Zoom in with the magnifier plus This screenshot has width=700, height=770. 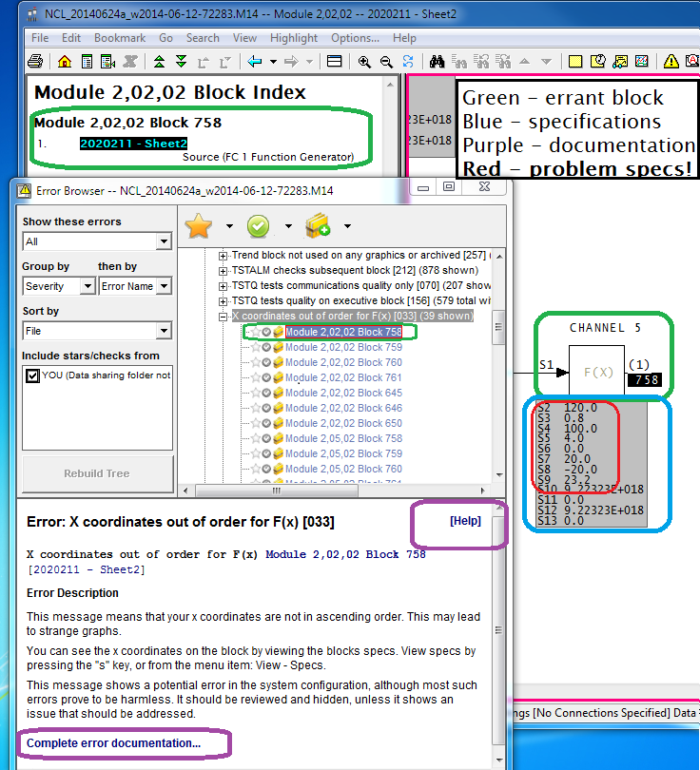tap(364, 62)
